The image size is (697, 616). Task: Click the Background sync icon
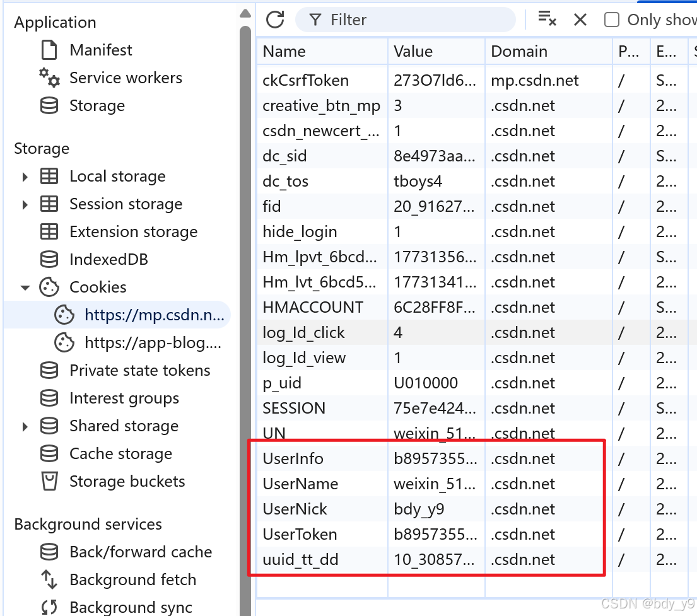(x=49, y=607)
